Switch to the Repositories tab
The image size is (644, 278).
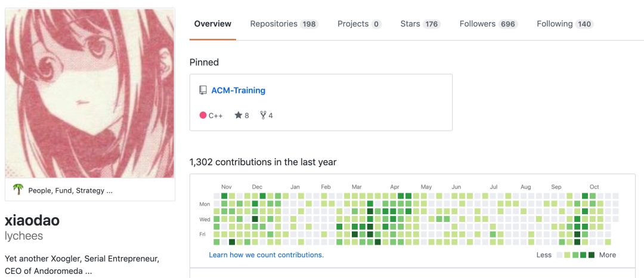tap(284, 24)
